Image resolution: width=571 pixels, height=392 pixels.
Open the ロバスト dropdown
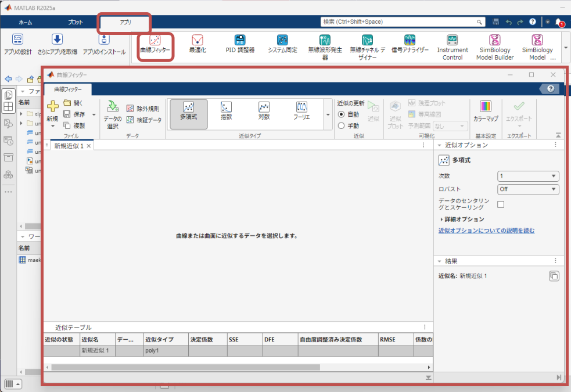tap(528, 189)
